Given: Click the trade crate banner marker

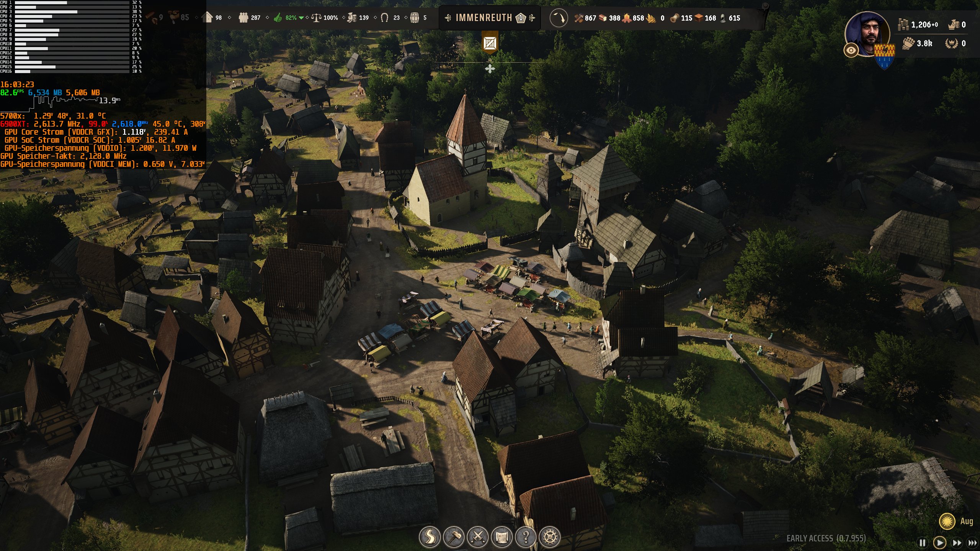Looking at the screenshot, I should [490, 43].
